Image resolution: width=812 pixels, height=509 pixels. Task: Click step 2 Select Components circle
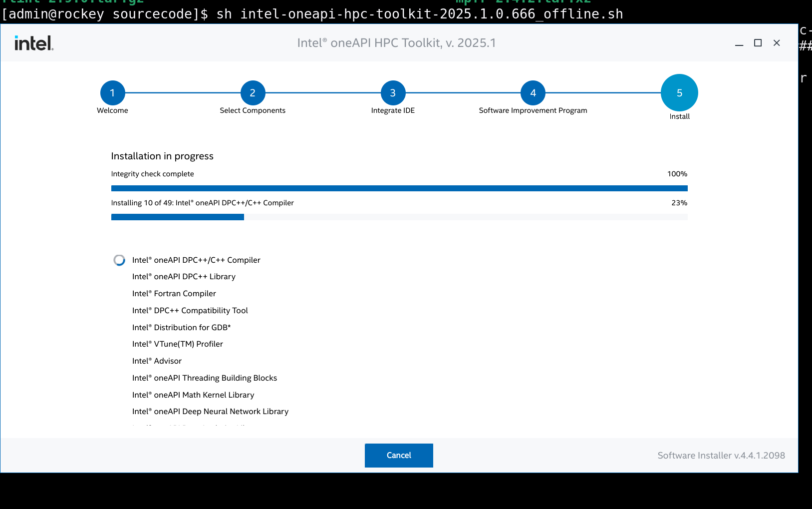[253, 93]
